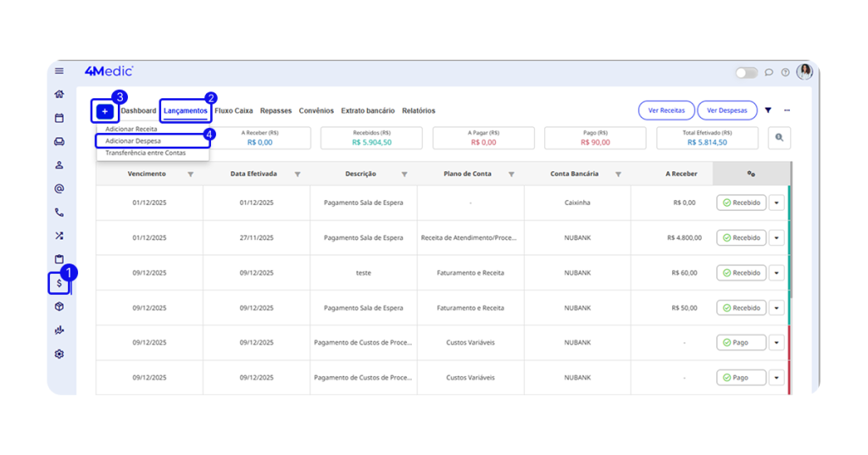
Task: Click the blue plus add button
Action: [104, 111]
